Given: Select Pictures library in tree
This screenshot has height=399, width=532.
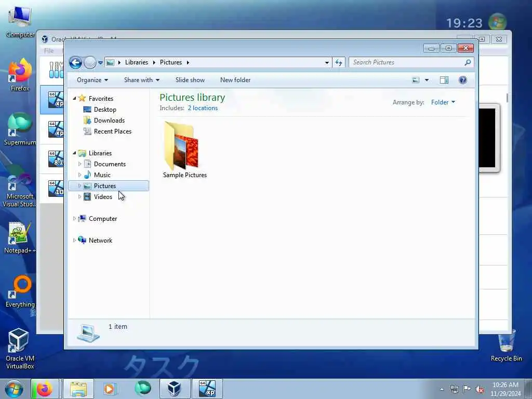Looking at the screenshot, I should click(x=105, y=186).
